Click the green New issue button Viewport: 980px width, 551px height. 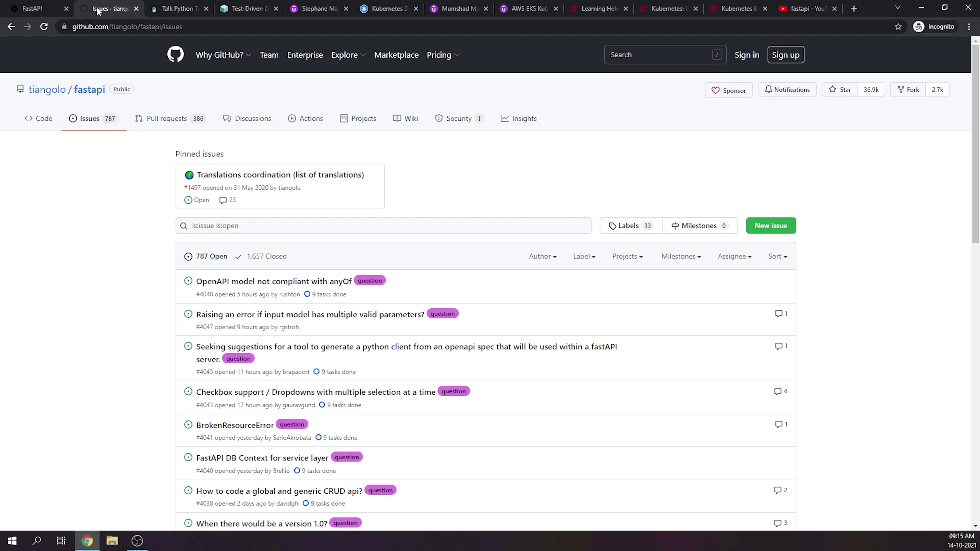point(771,226)
